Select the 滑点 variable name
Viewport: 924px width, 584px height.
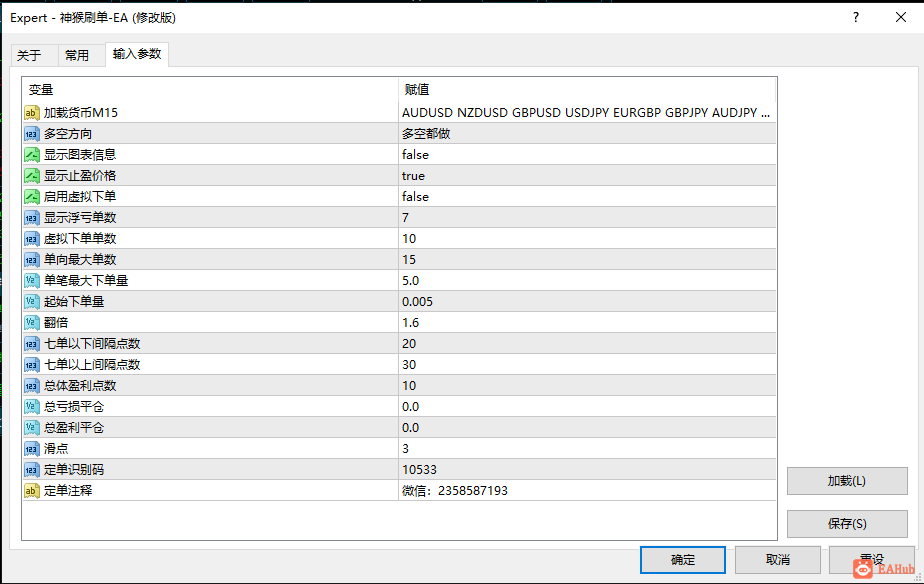(56, 449)
